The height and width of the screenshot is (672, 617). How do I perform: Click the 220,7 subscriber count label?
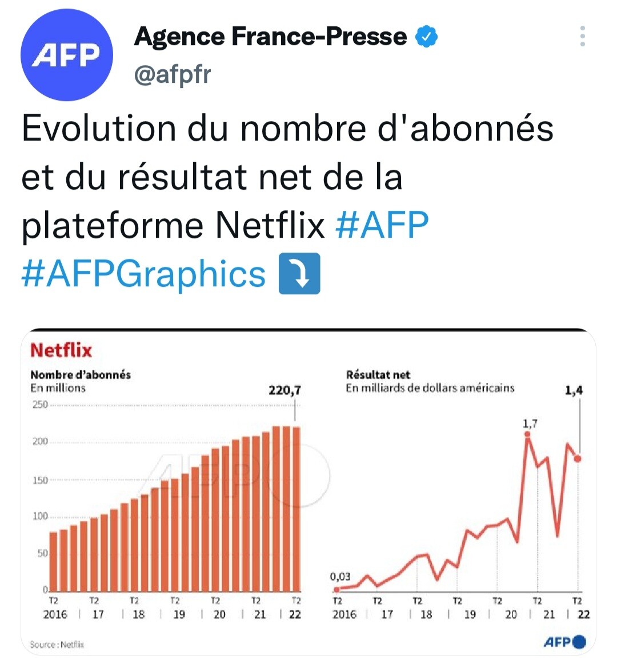[x=285, y=390]
